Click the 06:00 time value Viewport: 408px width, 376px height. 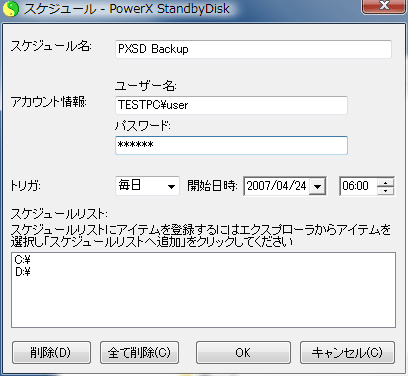[355, 186]
